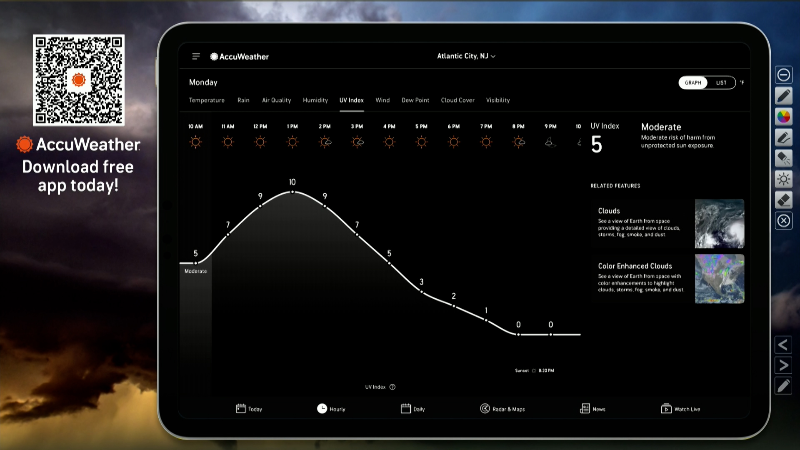The image size is (800, 450).
Task: Open the Dew Point tab
Action: (x=415, y=100)
